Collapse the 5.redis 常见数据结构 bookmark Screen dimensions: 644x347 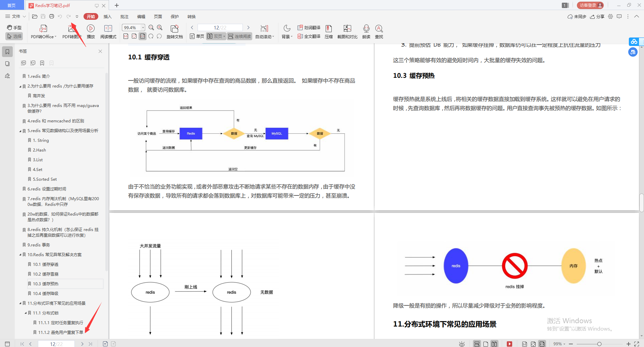click(20, 131)
